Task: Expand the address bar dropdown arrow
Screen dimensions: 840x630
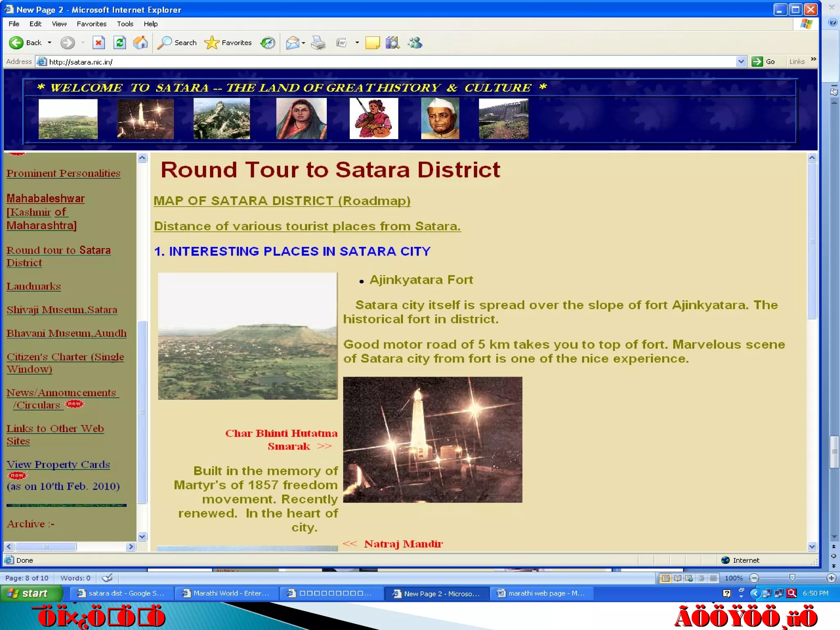Action: click(741, 62)
